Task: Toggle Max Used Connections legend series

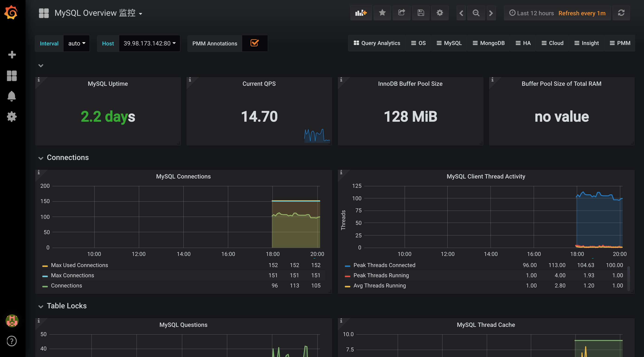Action: point(79,265)
